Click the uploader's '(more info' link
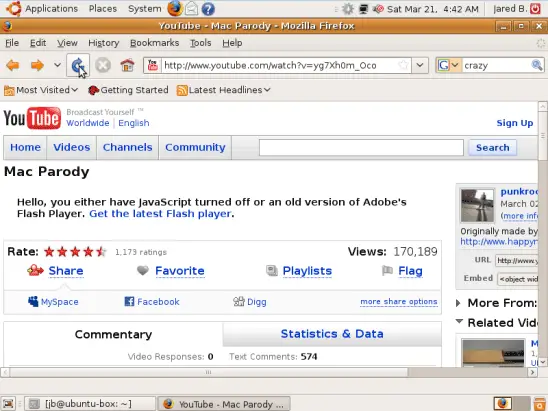The width and height of the screenshot is (548, 411). pyautogui.click(x=519, y=216)
